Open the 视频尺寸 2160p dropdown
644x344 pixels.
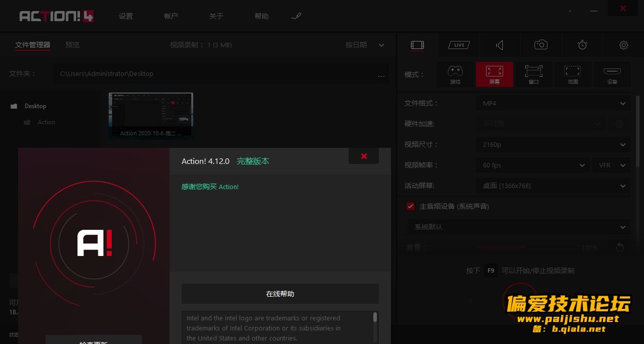[x=553, y=144]
